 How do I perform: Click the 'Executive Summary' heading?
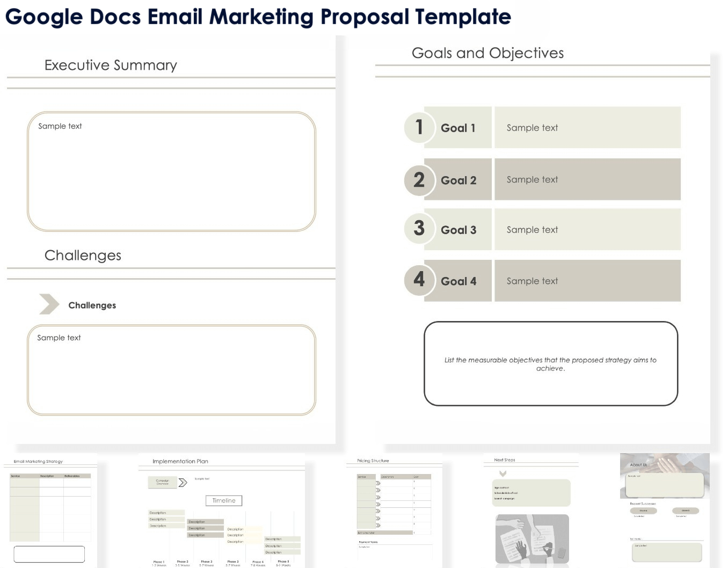click(x=111, y=65)
